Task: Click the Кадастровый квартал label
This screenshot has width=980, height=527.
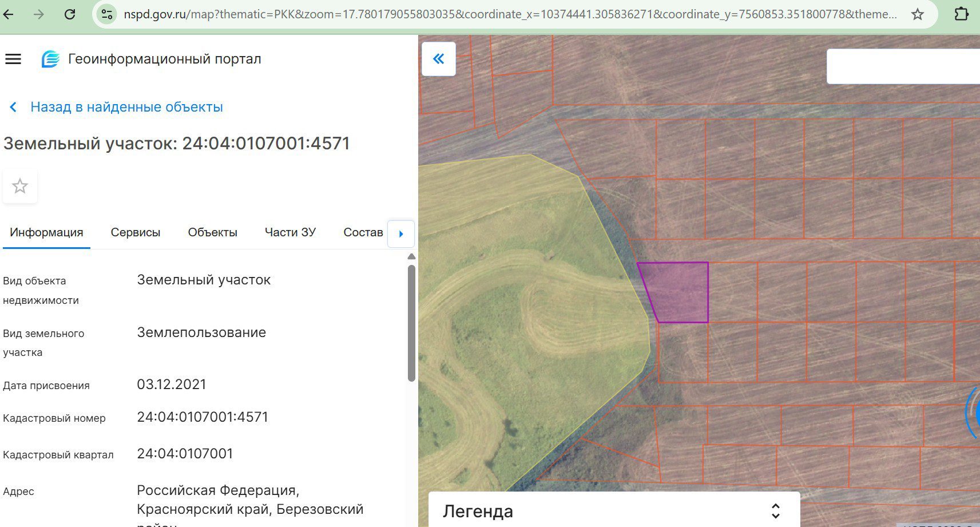Action: [x=58, y=455]
